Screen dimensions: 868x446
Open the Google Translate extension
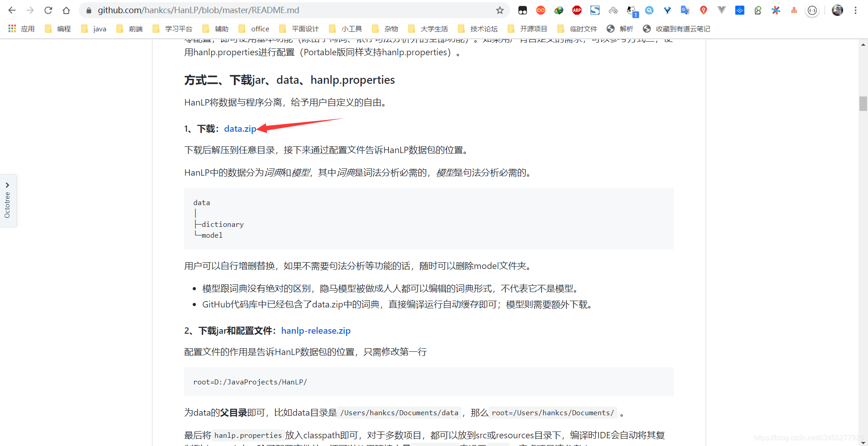(x=685, y=10)
